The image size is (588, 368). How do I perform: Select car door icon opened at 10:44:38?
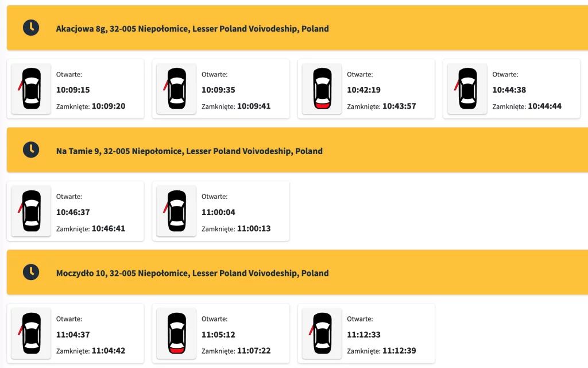(x=467, y=89)
